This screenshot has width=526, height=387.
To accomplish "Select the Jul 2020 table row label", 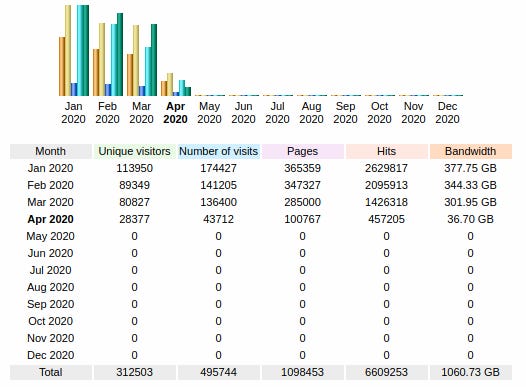I will click(51, 270).
